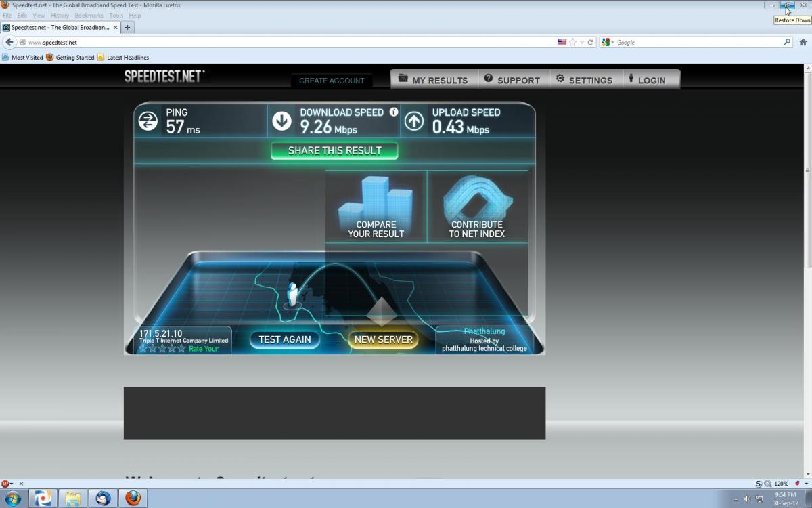The width and height of the screenshot is (812, 508).
Task: Click the 9.26 Mbps download value
Action: (x=328, y=127)
